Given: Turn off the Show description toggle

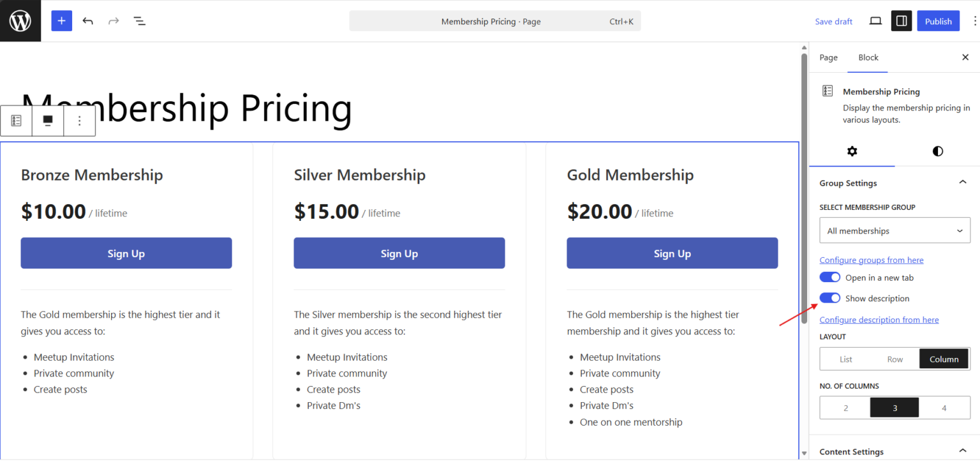Looking at the screenshot, I should click(830, 298).
